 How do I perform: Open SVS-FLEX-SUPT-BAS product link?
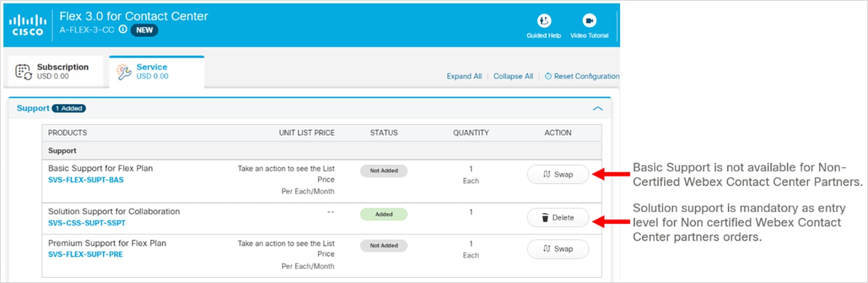pyautogui.click(x=86, y=180)
